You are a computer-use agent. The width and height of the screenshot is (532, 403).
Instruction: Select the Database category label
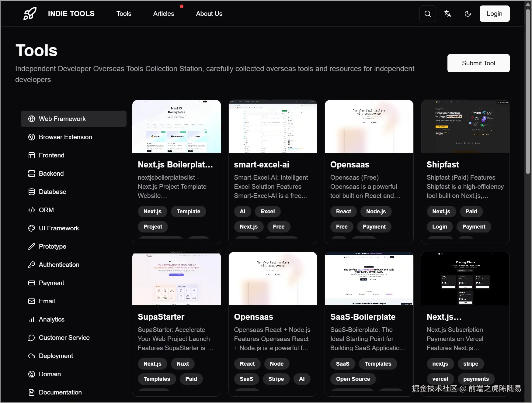[x=53, y=192]
